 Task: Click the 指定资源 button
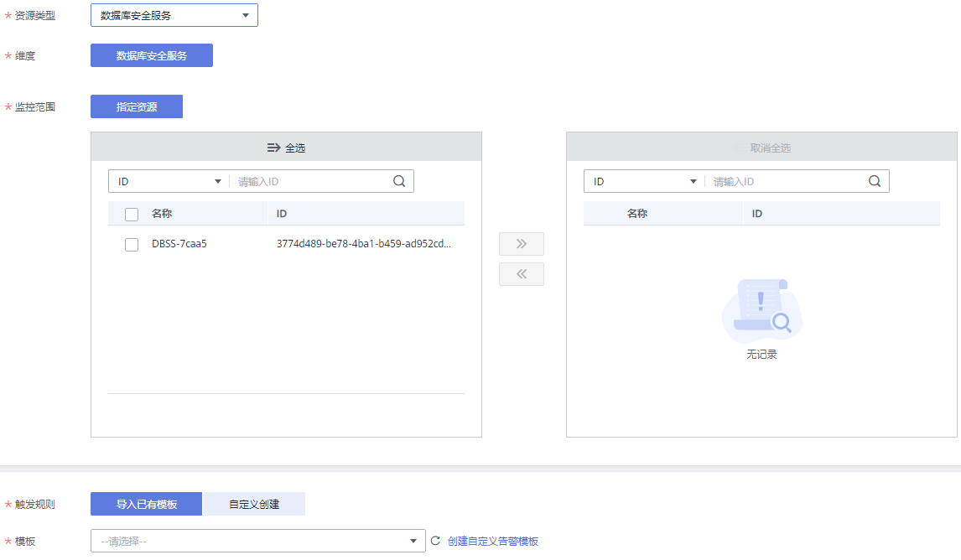point(137,106)
